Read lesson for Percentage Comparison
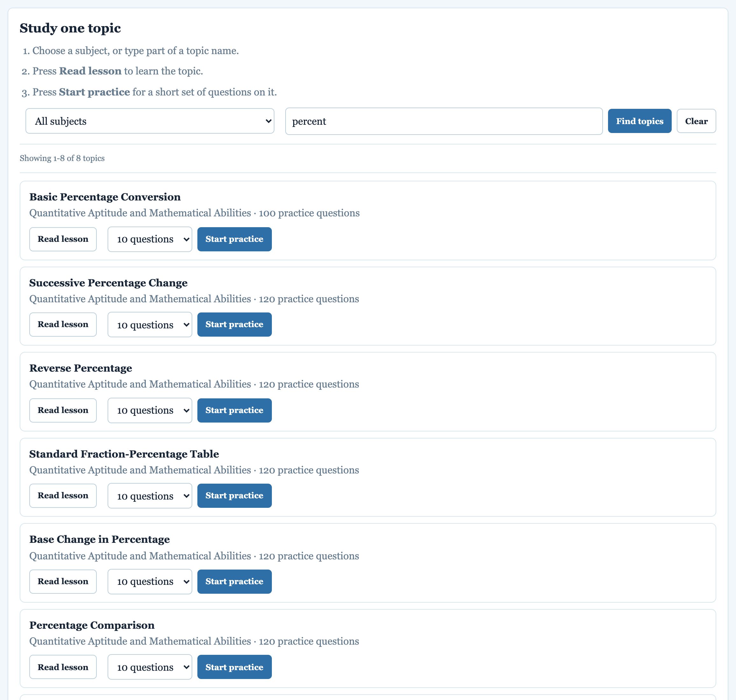Viewport: 736px width, 700px height. click(x=63, y=667)
